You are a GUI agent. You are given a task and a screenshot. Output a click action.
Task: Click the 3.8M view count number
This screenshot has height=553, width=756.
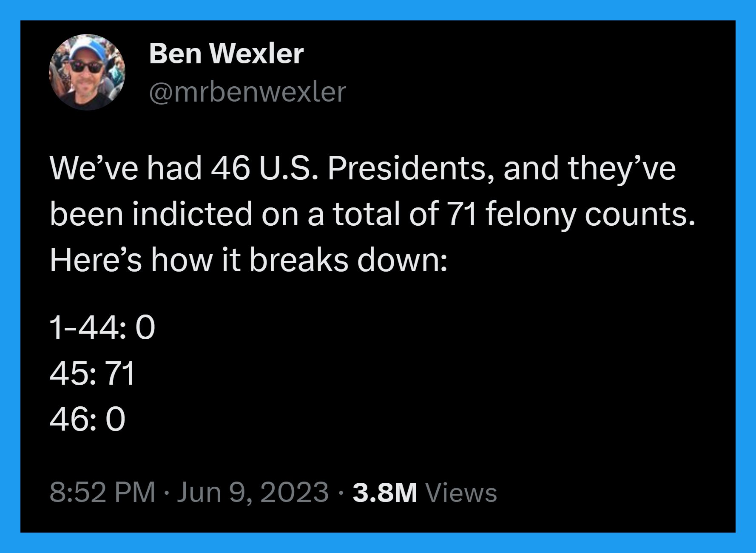(x=385, y=493)
